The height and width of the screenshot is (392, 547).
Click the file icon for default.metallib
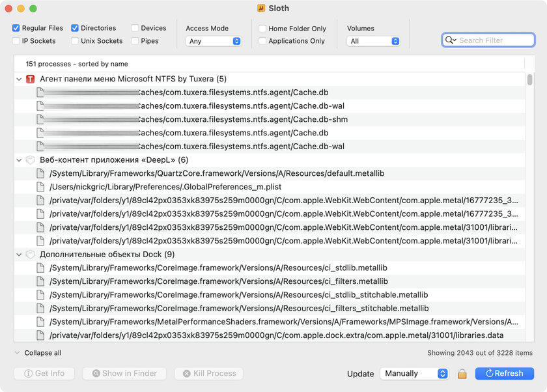coord(40,173)
